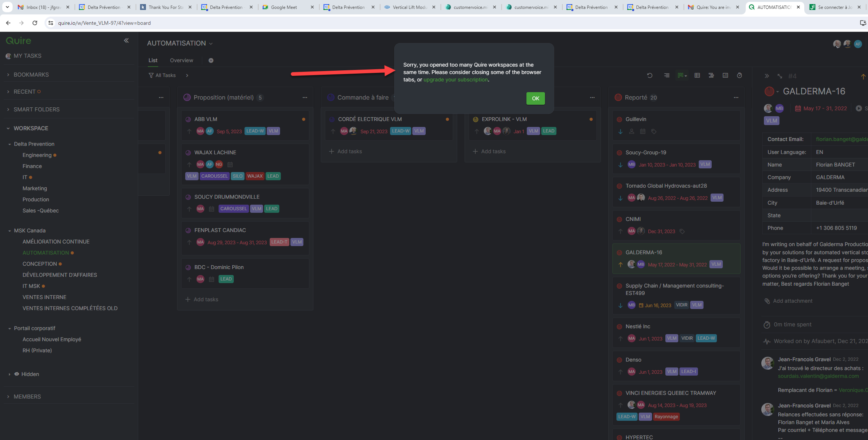Switch to the List tab
868x440 pixels.
click(x=153, y=60)
